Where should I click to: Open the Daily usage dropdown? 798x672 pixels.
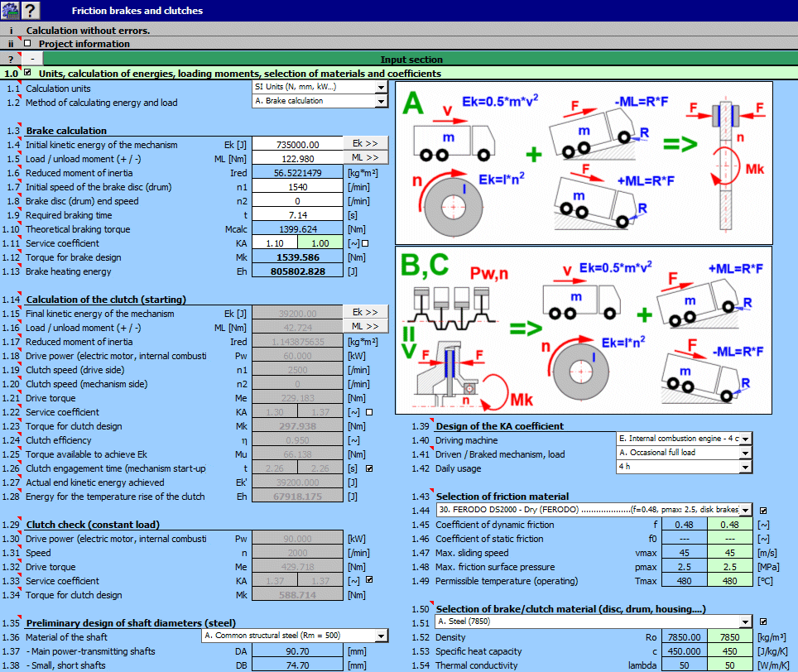pos(745,467)
